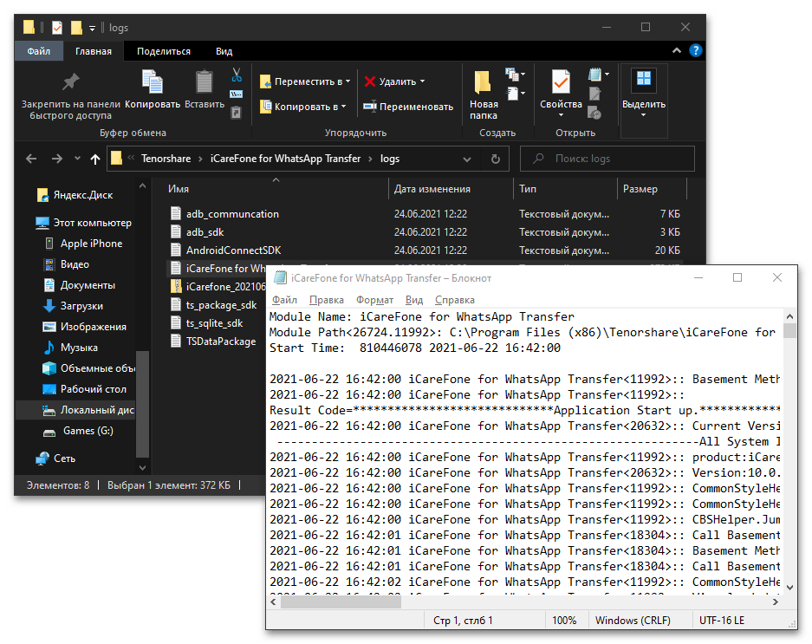This screenshot has height=644, width=812.
Task: Open Сеть in navigation pane
Action: [56, 459]
